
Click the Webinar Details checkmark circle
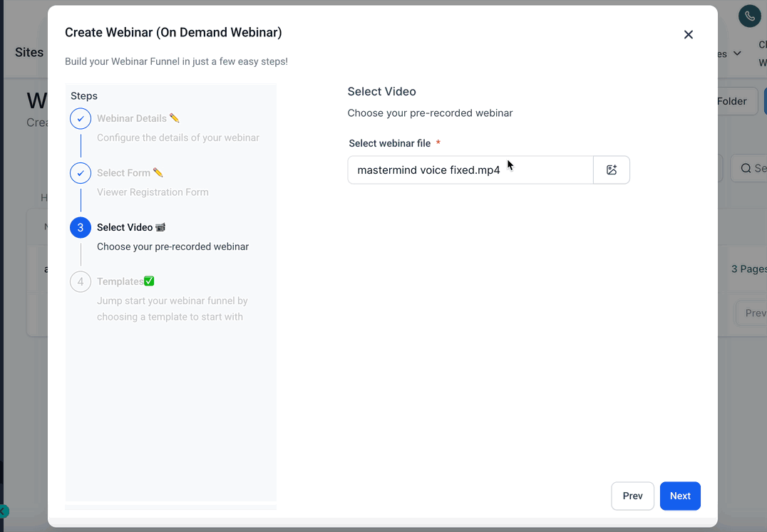(81, 118)
